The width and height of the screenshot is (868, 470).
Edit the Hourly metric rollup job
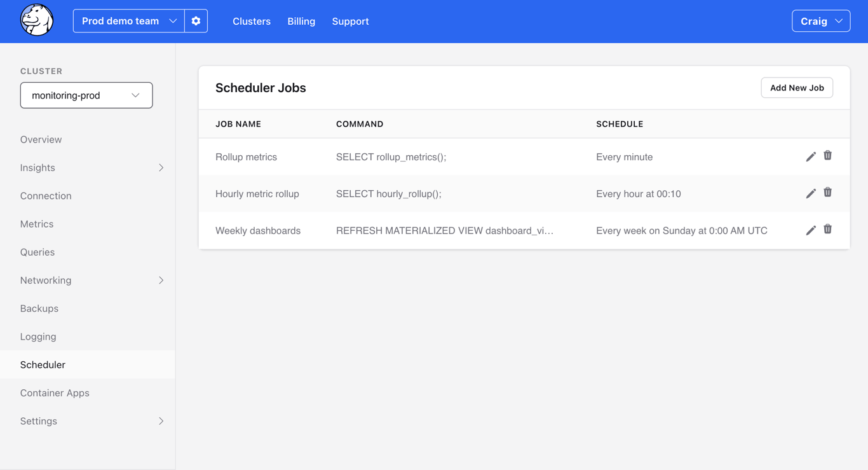pyautogui.click(x=811, y=193)
